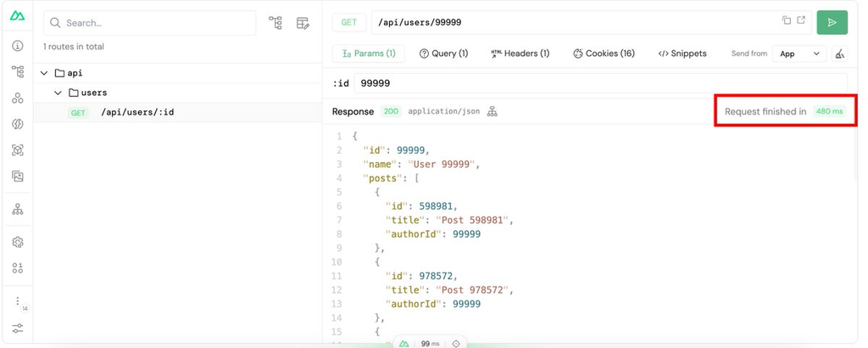The image size is (868, 348).
Task: Click the Nuxt icon in bottom floating bar
Action: click(404, 344)
